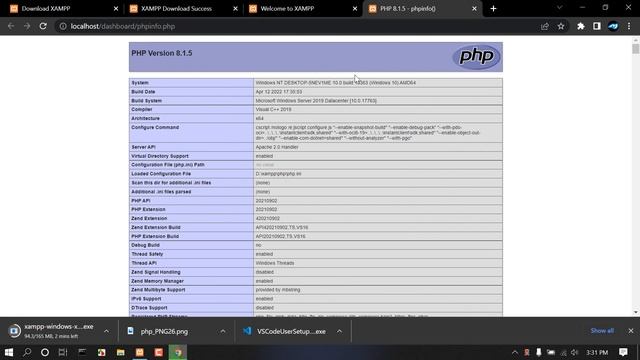Open the php_PNG26.png download
The width and height of the screenshot is (640, 360).
click(x=164, y=331)
